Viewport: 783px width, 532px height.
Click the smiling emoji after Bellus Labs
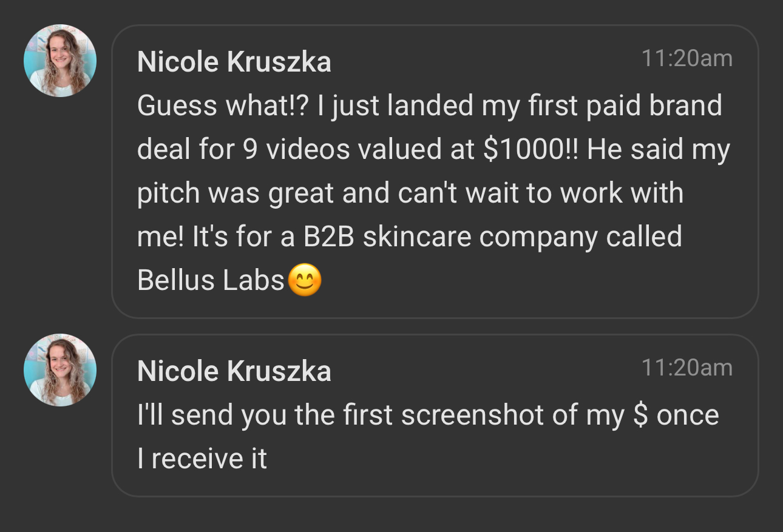(304, 281)
